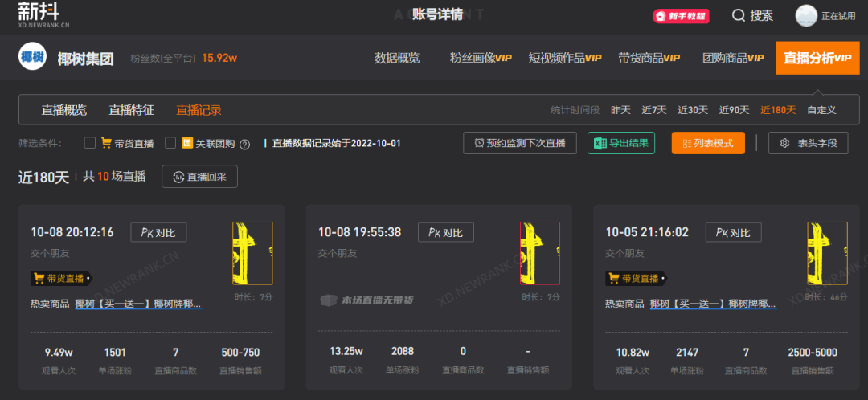Open 自定义 custom date range

tap(821, 110)
